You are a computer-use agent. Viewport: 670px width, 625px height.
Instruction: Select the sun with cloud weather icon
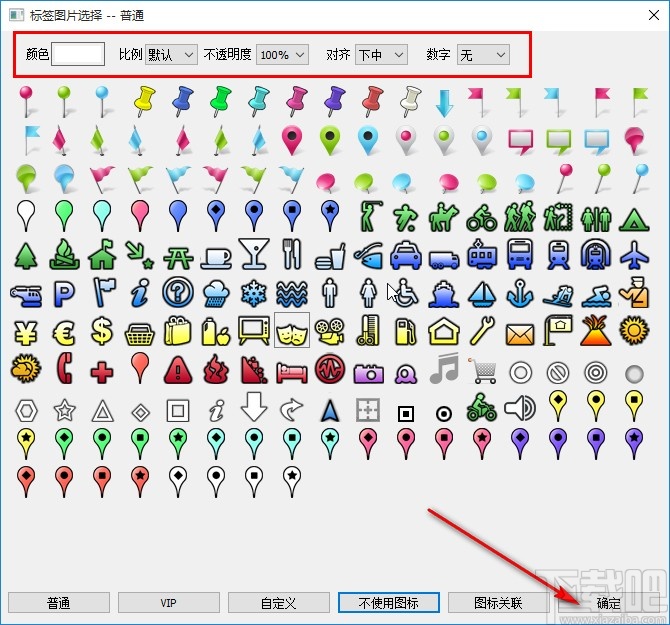tap(26, 369)
